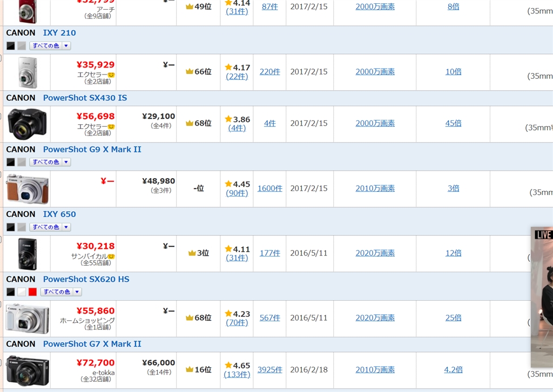Open the (133件) review count link
The width and height of the screenshot is (553, 392).
click(237, 374)
